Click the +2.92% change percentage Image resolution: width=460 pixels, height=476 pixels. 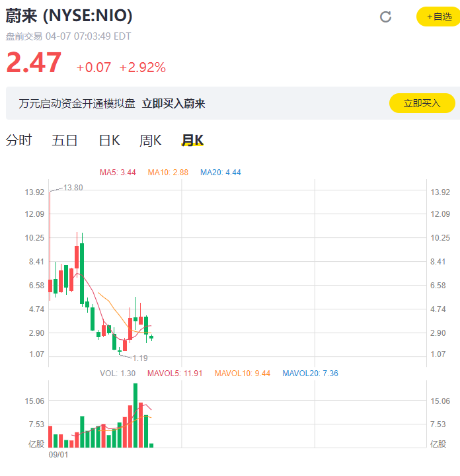click(143, 67)
